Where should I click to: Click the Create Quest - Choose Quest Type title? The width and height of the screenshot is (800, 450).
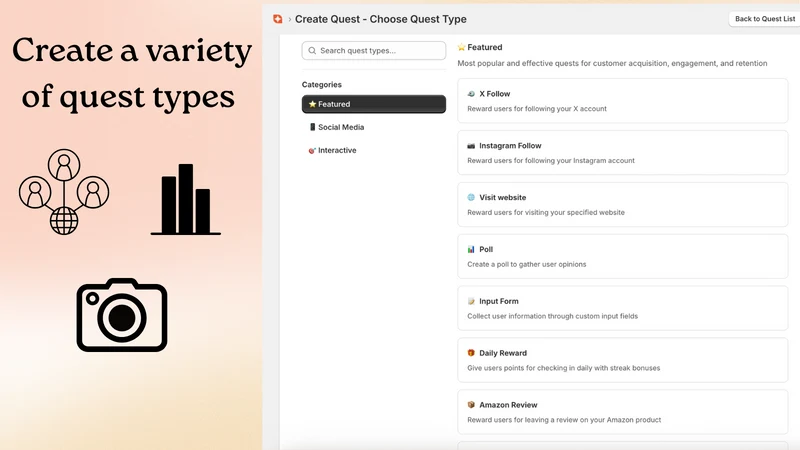click(381, 19)
